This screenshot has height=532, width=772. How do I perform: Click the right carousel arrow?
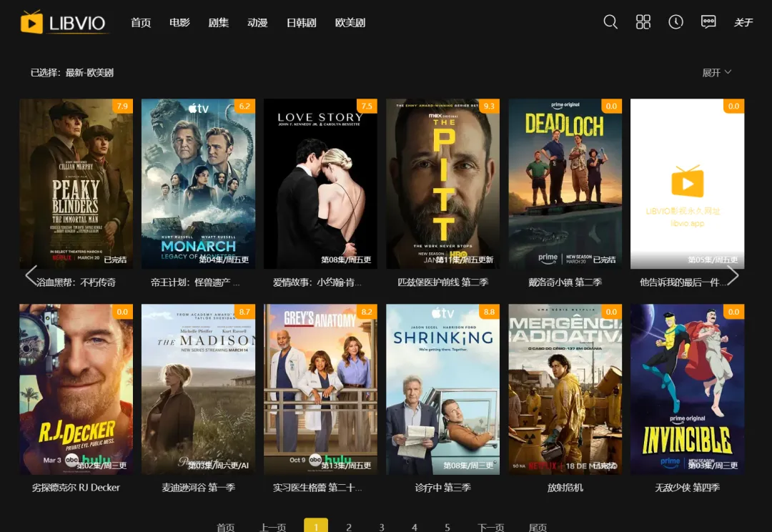[x=733, y=275]
